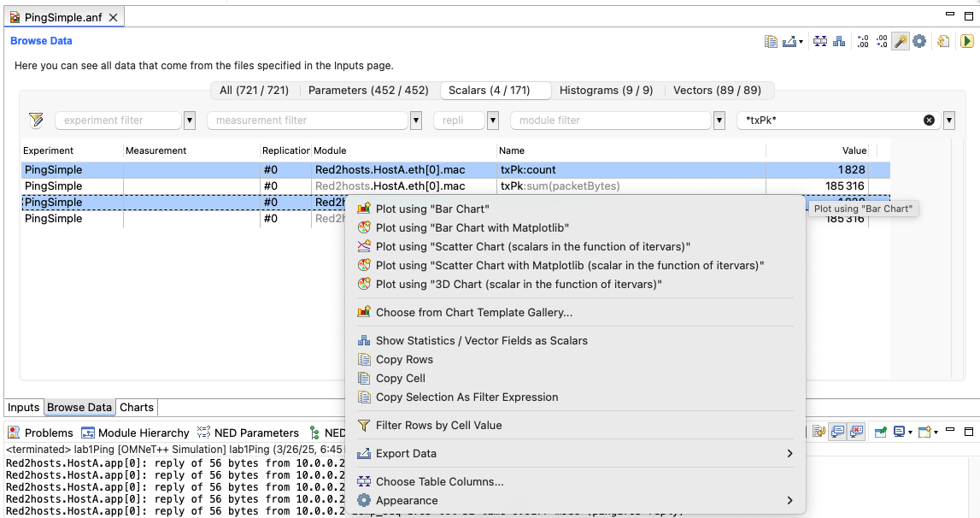Toggle show console on standard output change
The image size is (980, 518).
[837, 432]
